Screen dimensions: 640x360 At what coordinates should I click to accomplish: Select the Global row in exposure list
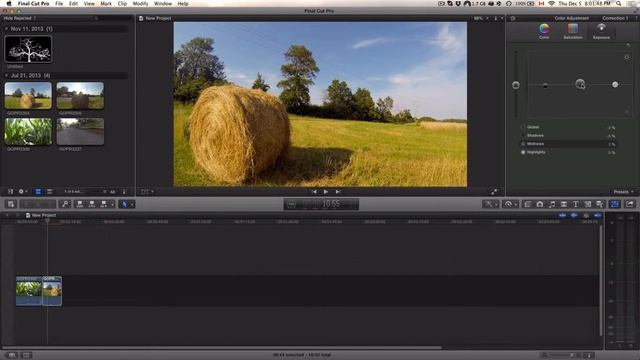click(x=568, y=127)
